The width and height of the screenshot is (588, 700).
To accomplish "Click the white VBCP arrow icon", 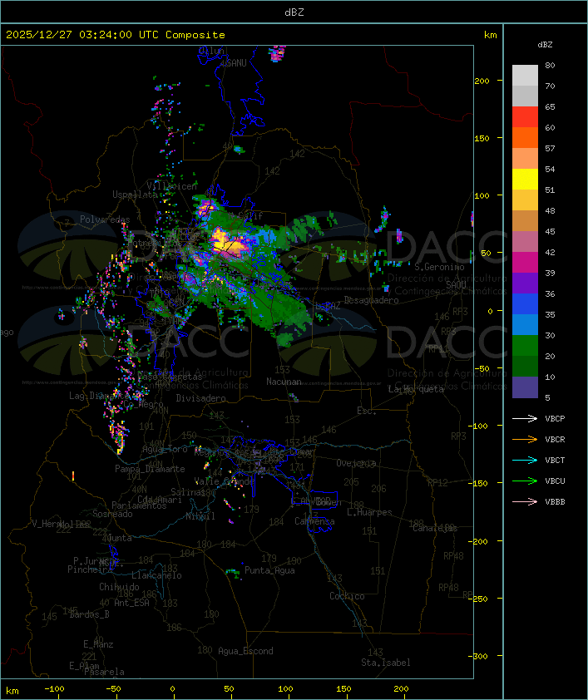I will 525,418.
